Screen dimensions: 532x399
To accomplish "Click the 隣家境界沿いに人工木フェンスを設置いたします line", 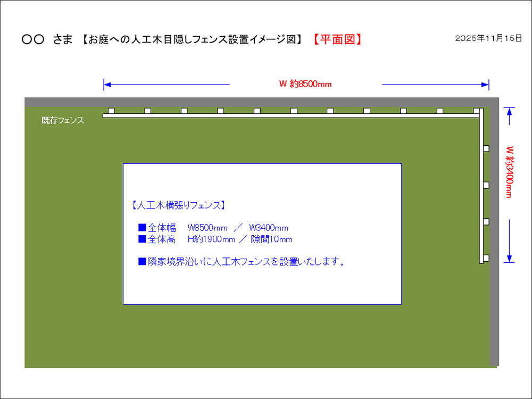I will click(242, 262).
